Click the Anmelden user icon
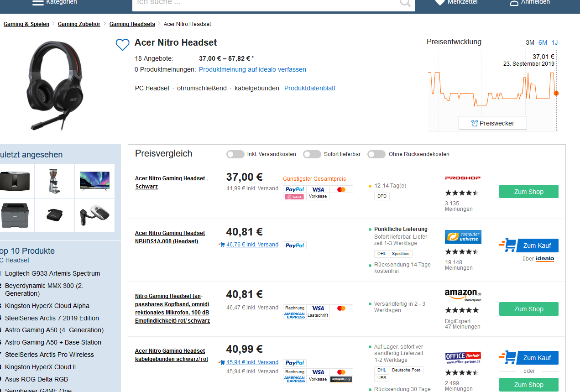 tap(514, 2)
